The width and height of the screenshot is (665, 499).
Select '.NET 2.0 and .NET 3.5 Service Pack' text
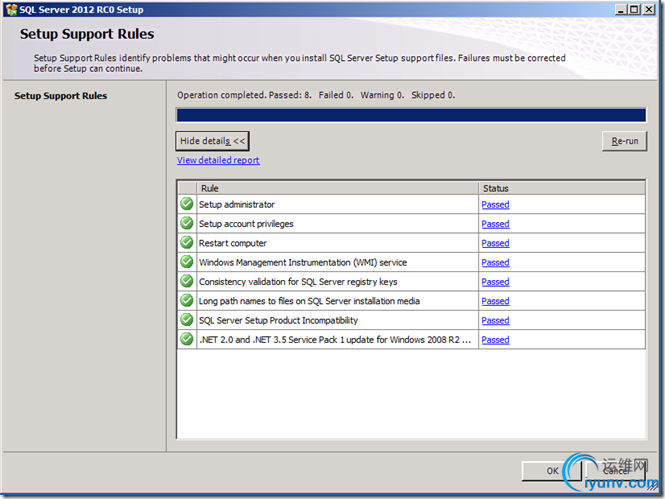pos(335,340)
